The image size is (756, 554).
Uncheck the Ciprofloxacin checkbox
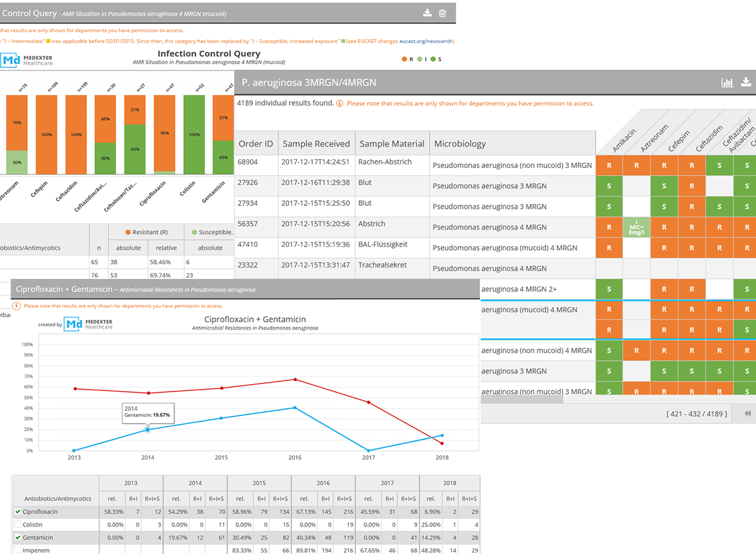[x=18, y=512]
